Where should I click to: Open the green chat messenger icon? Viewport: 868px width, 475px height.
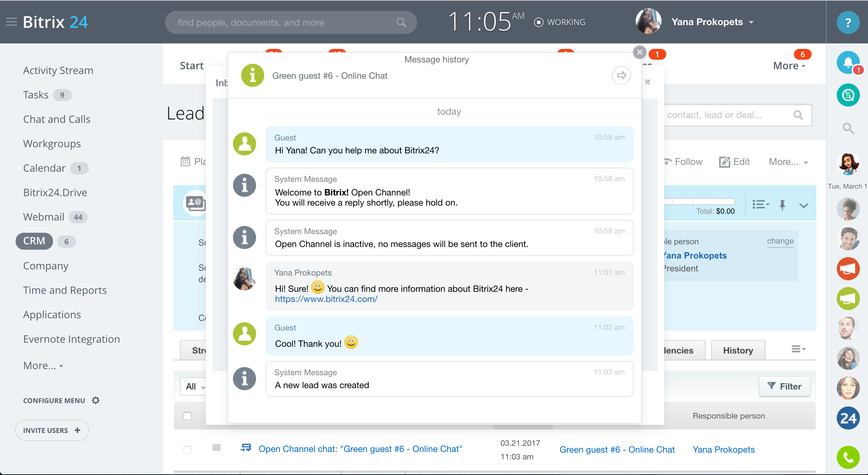click(x=848, y=95)
